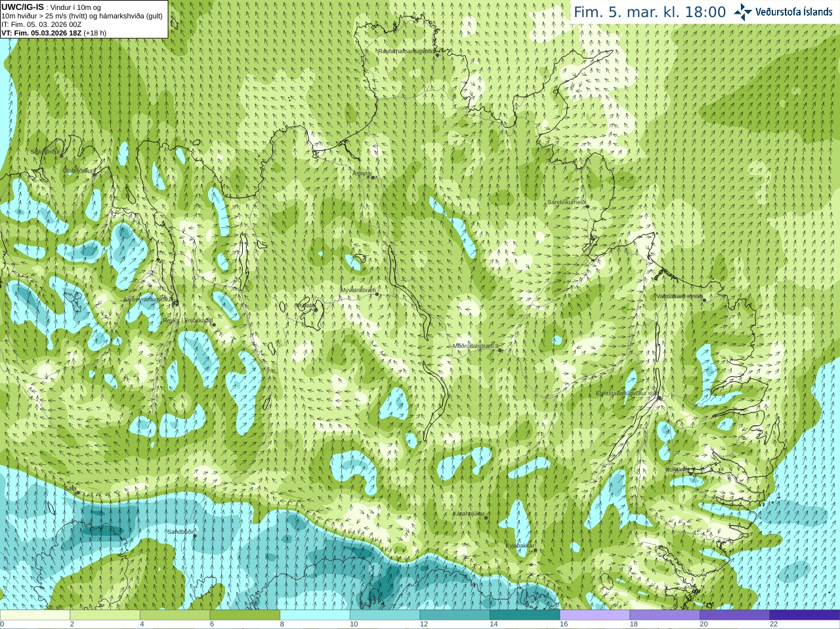Click the Ásbyrgi station marker

pyautogui.click(x=373, y=177)
